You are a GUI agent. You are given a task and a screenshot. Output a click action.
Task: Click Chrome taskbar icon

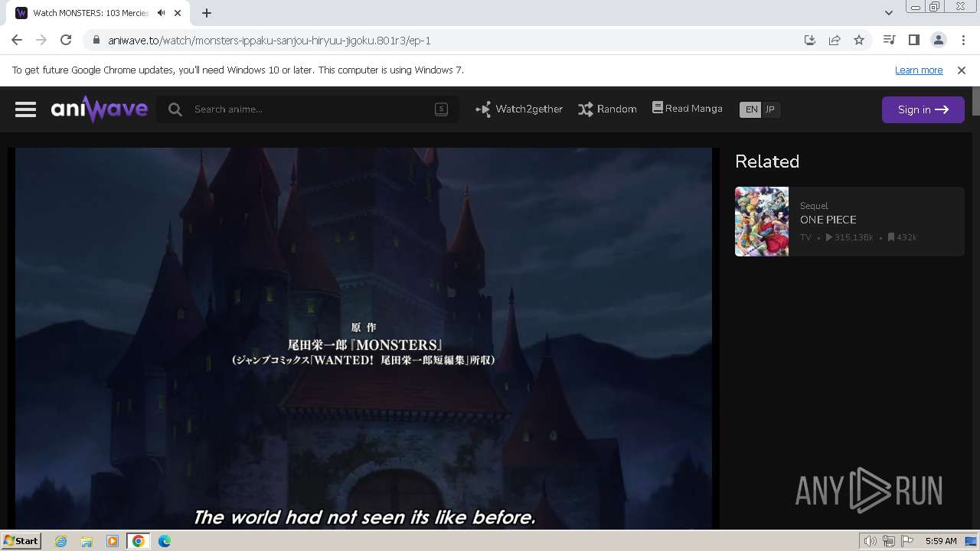point(139,541)
